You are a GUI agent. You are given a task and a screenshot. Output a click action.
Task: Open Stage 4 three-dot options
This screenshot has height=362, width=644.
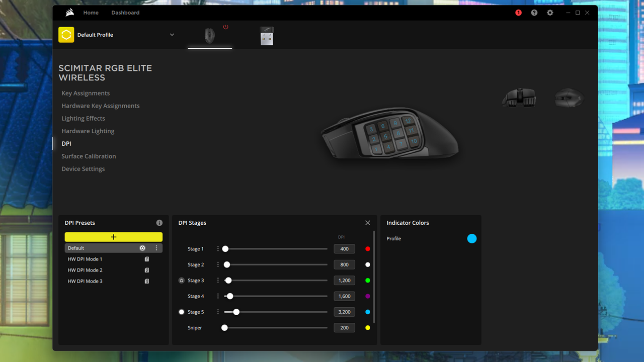(218, 296)
